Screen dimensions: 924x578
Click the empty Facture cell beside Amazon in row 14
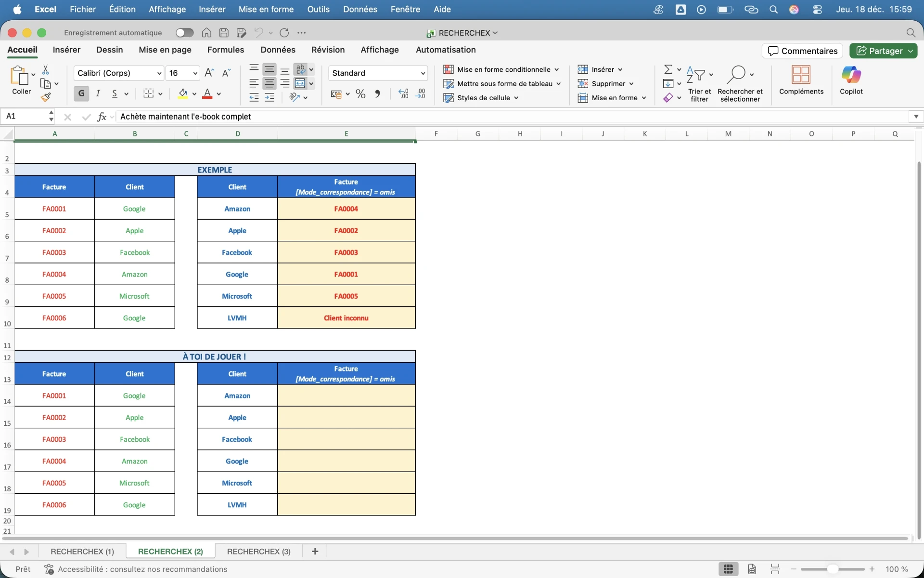click(346, 395)
